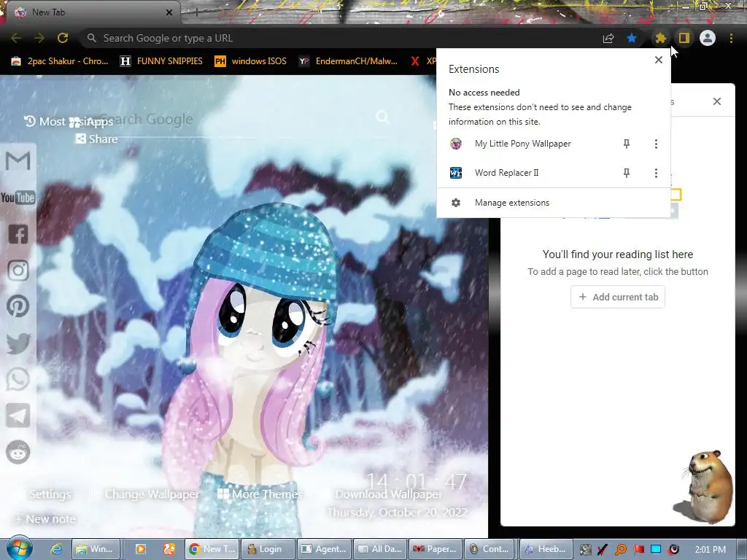Toggle the side panel toolbar icon
The height and width of the screenshot is (560, 747).
684,38
